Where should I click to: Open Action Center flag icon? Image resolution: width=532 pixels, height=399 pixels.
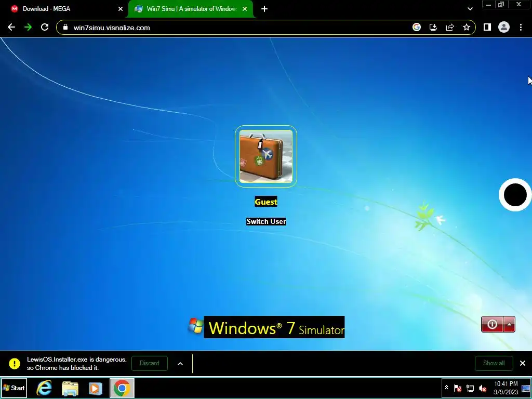(458, 388)
